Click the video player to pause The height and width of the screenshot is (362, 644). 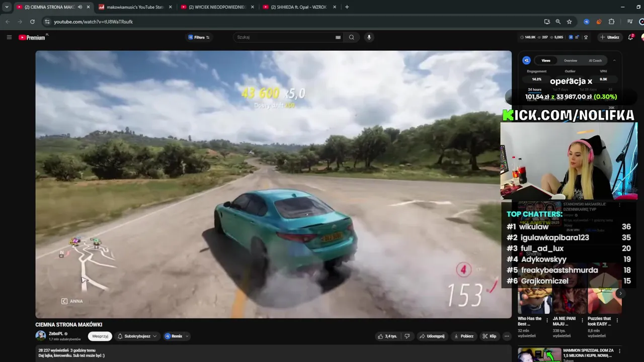[x=273, y=184]
